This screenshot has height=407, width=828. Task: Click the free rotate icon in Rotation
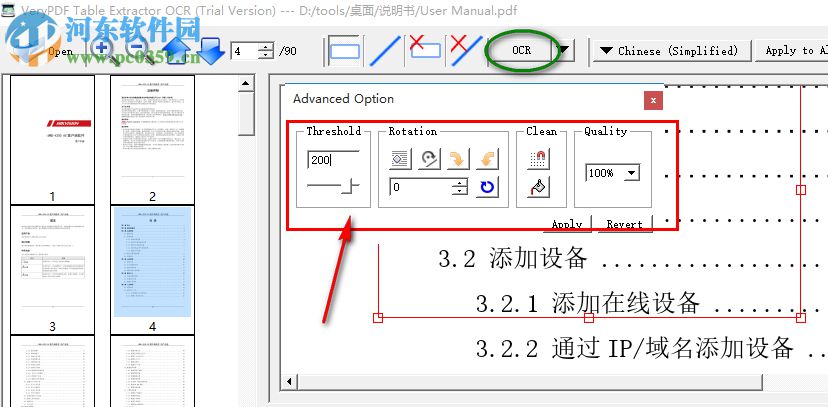pos(429,159)
